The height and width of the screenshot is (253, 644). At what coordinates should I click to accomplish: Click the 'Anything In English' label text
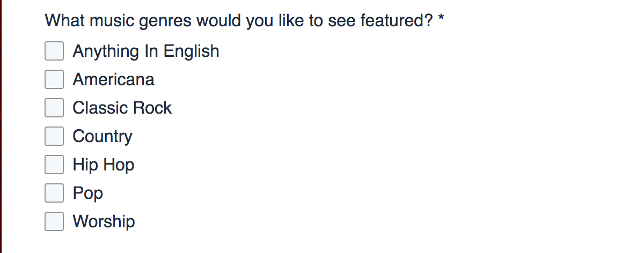pyautogui.click(x=146, y=51)
